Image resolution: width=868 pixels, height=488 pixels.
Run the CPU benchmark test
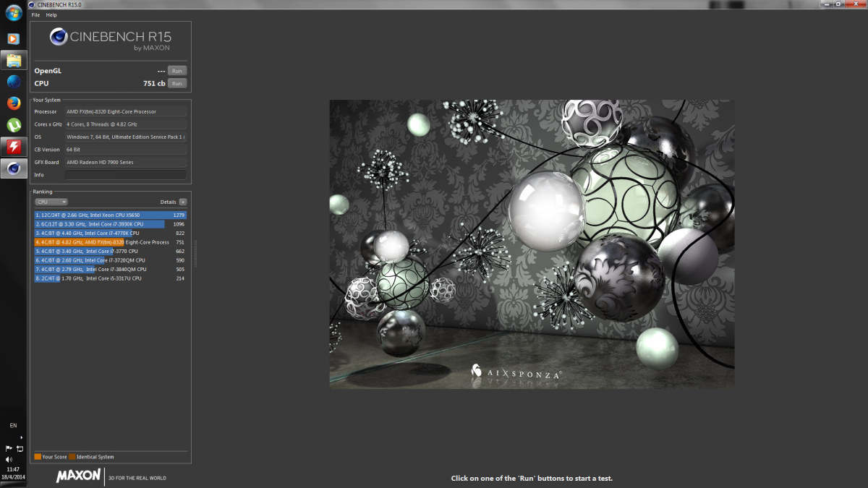pyautogui.click(x=177, y=83)
